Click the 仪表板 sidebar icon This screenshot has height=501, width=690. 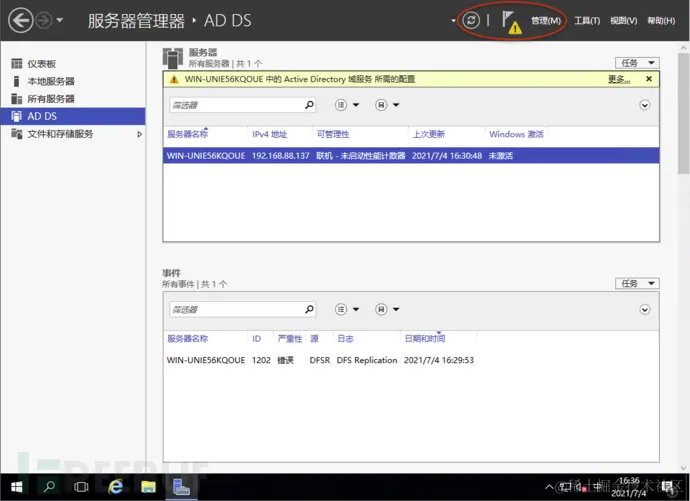[17, 64]
